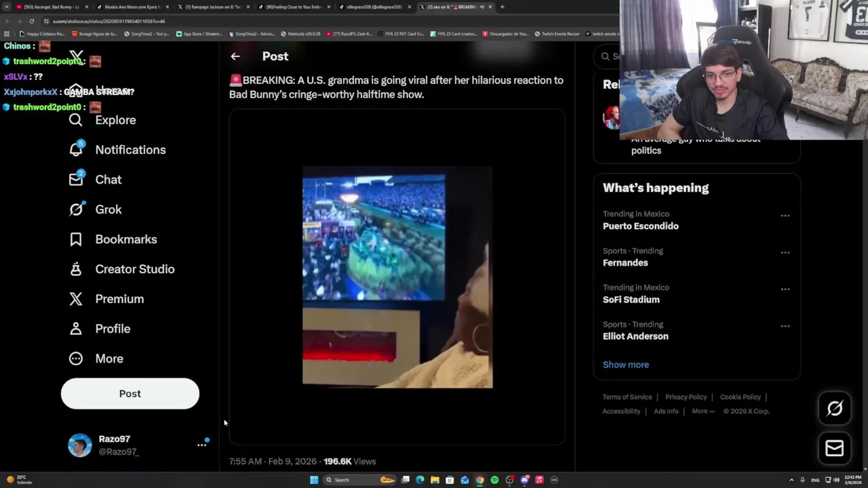Open the Notifications bell icon

(x=76, y=149)
